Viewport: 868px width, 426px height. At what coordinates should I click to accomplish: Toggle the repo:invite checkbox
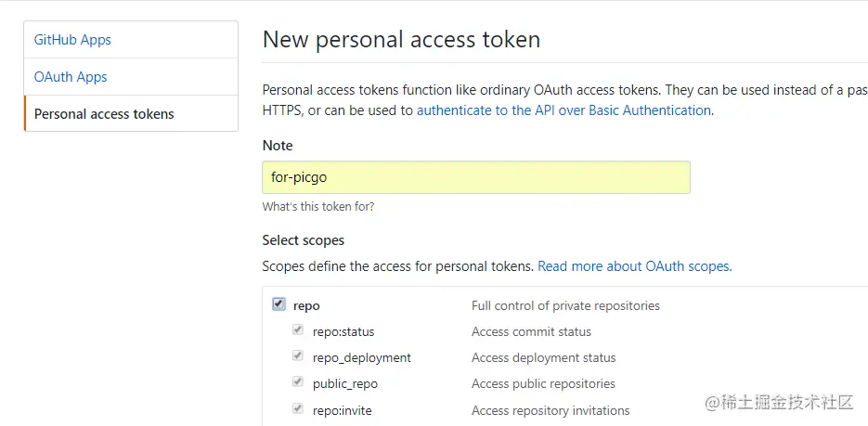pyautogui.click(x=298, y=409)
